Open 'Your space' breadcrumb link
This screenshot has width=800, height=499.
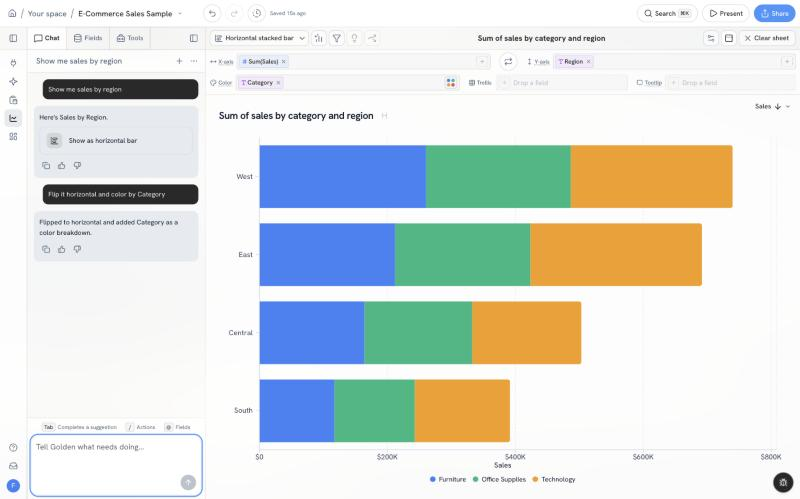tap(47, 14)
